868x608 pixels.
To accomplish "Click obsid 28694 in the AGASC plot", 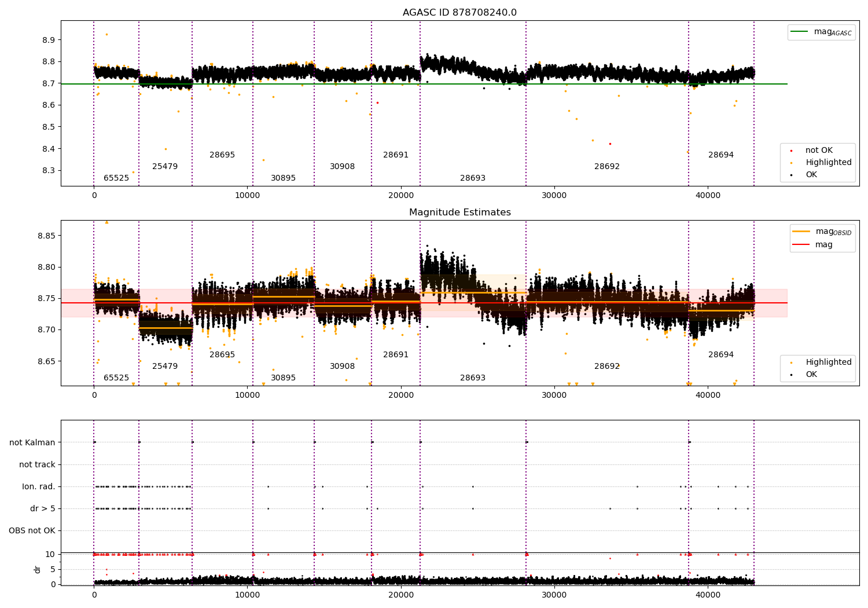I will coord(721,155).
